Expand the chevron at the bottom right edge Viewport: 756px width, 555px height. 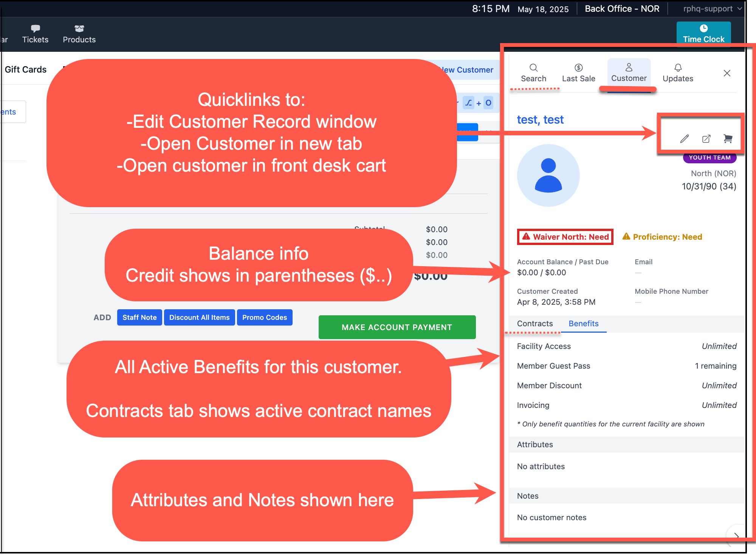[736, 536]
